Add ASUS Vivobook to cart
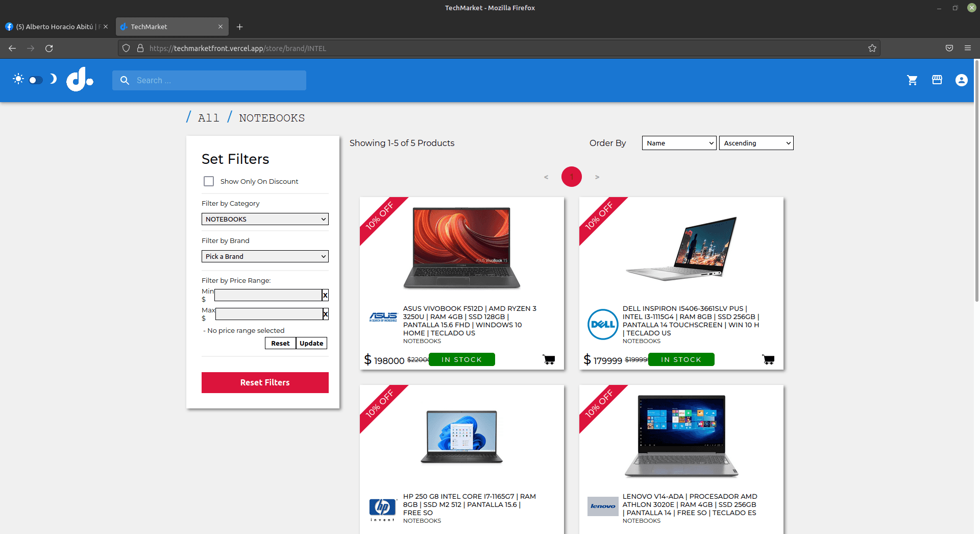 pyautogui.click(x=549, y=359)
